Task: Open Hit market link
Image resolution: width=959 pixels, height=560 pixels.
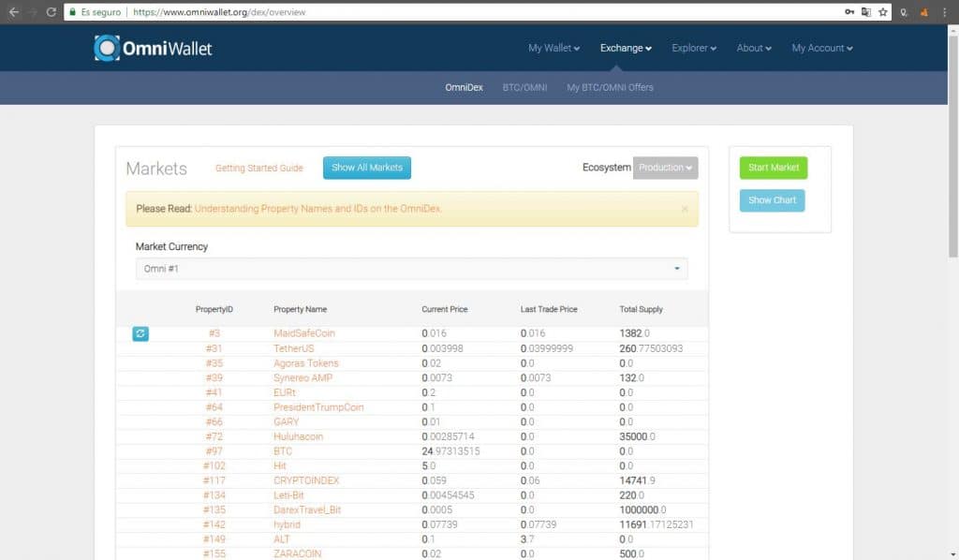Action: [x=279, y=465]
